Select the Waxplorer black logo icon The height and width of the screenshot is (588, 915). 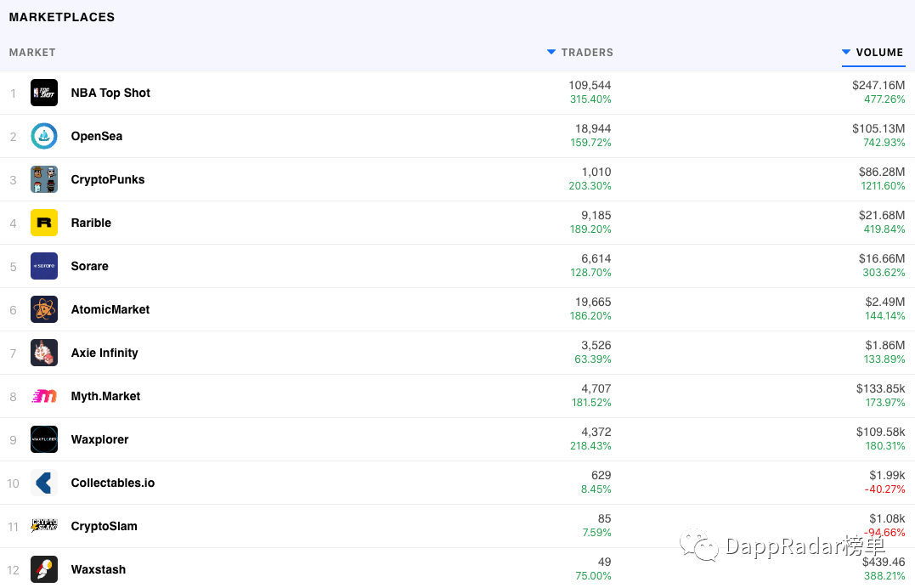click(x=44, y=439)
